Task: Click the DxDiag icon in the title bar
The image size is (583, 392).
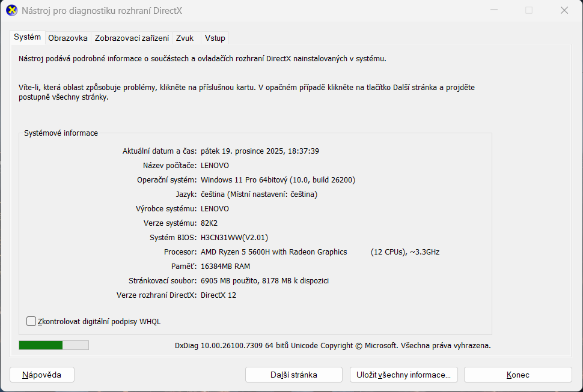Action: click(11, 10)
